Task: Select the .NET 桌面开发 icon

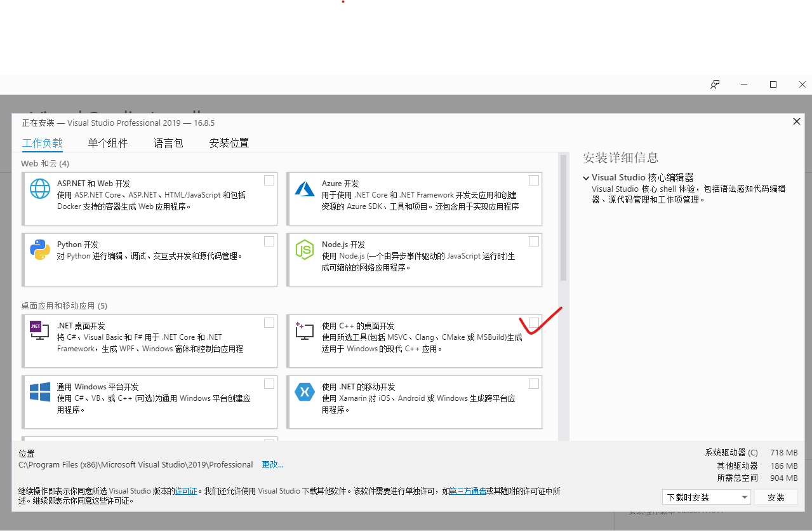Action: pyautogui.click(x=39, y=330)
